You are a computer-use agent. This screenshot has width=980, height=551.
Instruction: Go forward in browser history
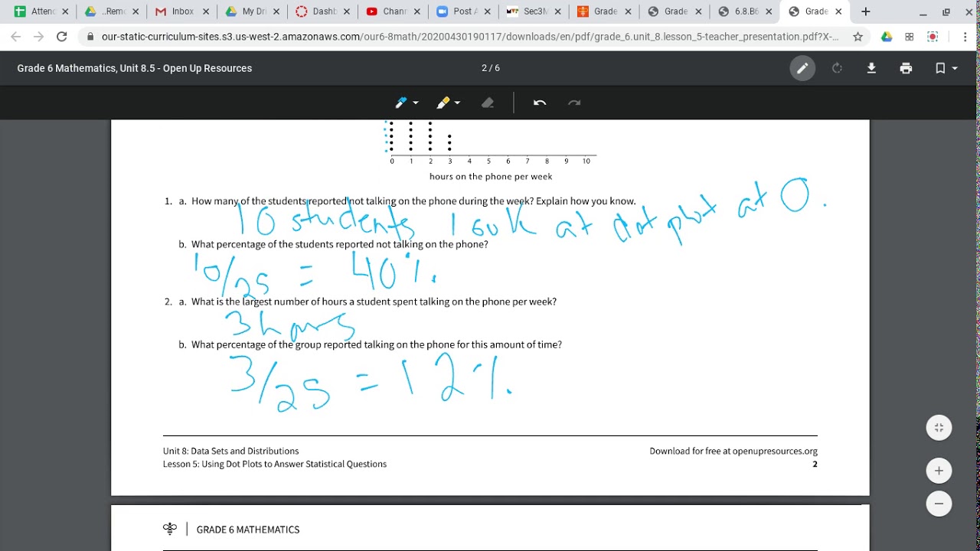point(39,37)
